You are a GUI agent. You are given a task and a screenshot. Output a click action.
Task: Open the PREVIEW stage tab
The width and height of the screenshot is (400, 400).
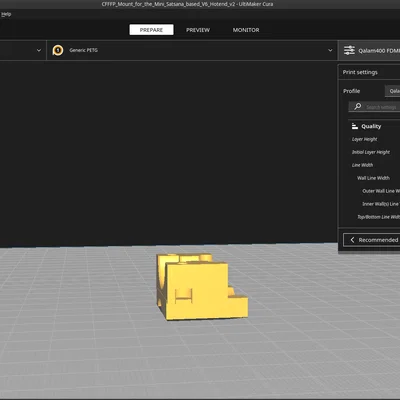click(x=198, y=30)
